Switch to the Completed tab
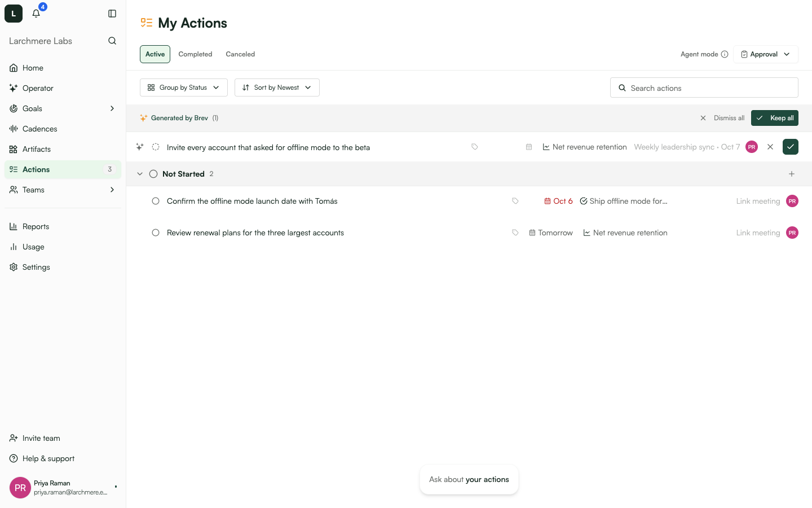Viewport: 812px width, 508px height. pos(195,54)
